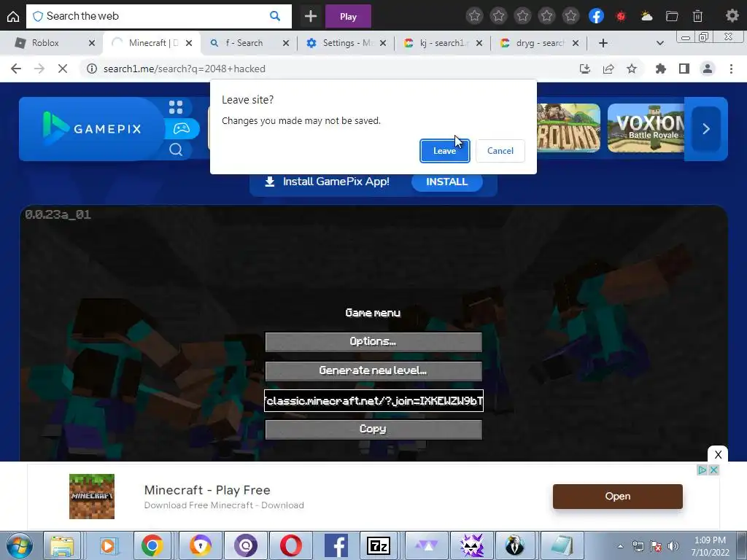Viewport: 747px width, 560px height.
Task: Copy the join link
Action: click(373, 429)
